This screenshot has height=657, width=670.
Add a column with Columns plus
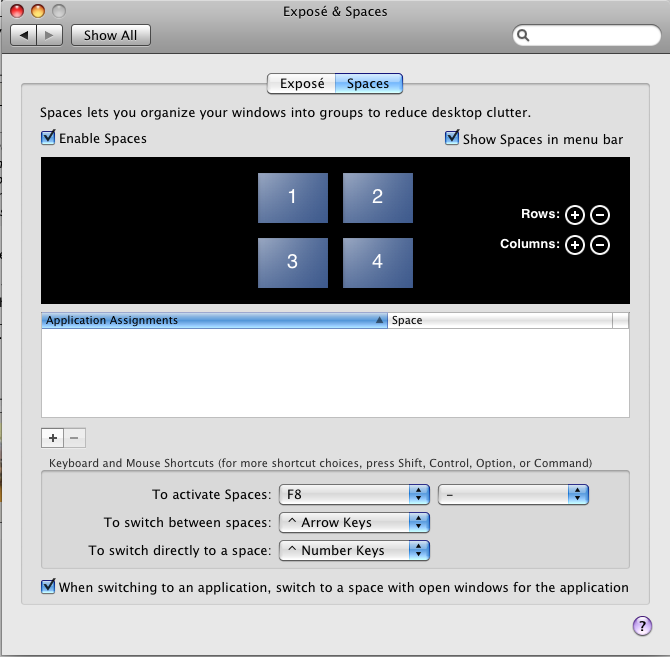(x=575, y=245)
